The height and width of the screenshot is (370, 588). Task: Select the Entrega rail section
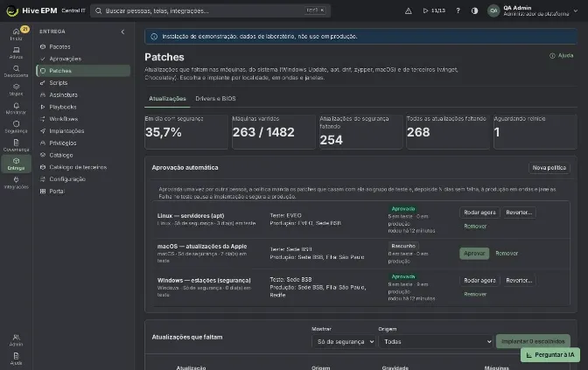[x=16, y=164]
